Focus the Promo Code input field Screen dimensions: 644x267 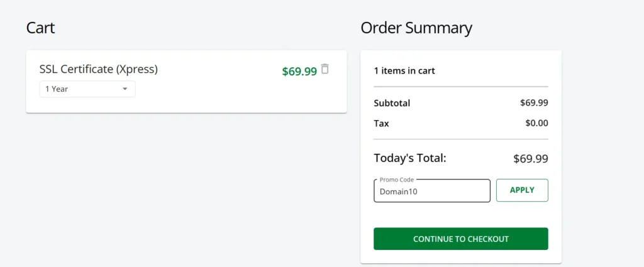coord(431,192)
